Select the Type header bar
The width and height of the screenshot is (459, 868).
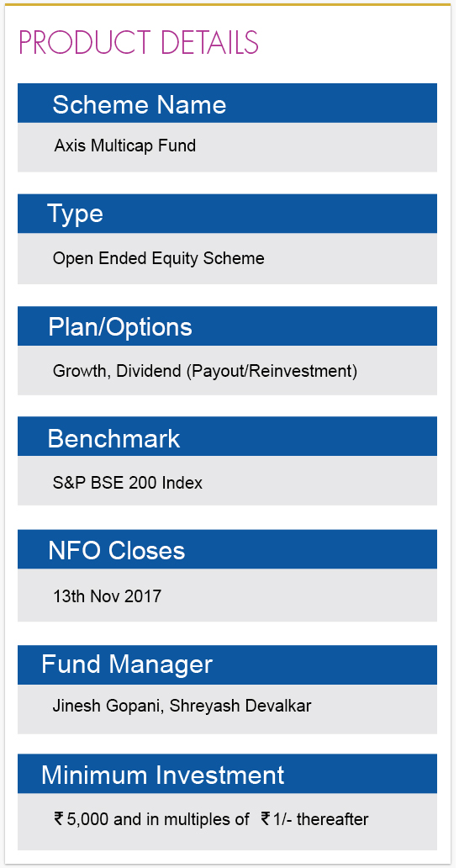point(227,213)
